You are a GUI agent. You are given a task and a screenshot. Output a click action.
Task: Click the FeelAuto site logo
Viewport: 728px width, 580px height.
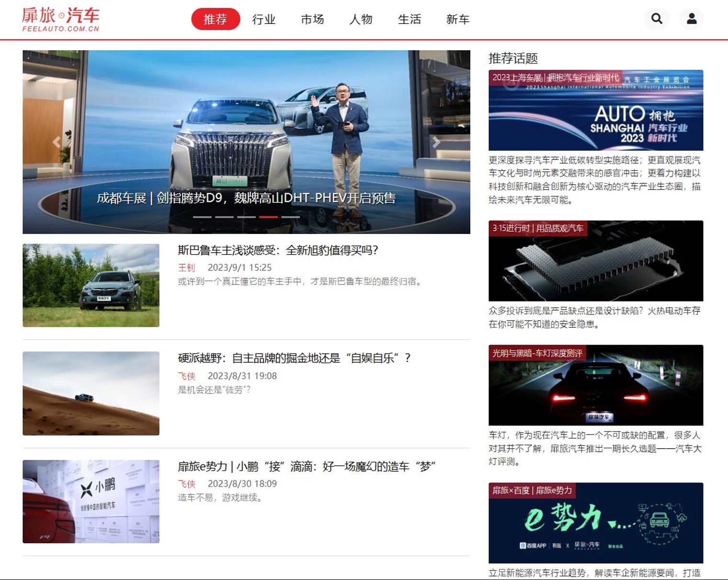coord(61,20)
